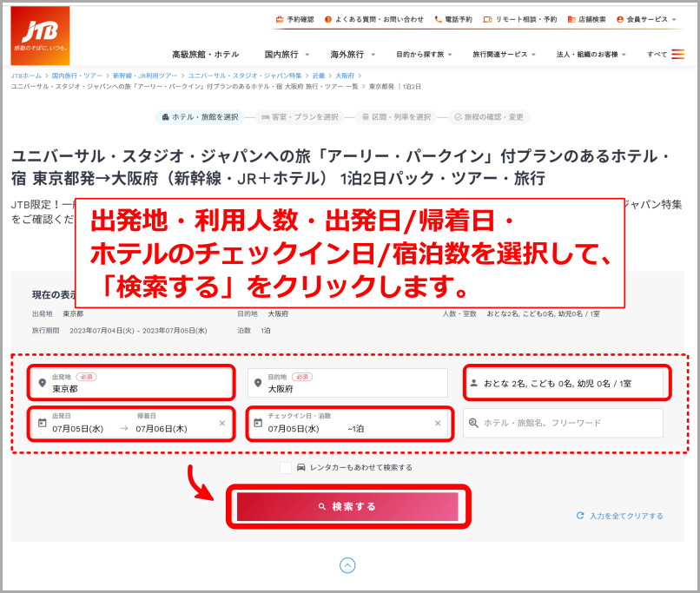Expand the 法人・組織のお客様 dropdown
This screenshot has width=700, height=593.
[624, 55]
